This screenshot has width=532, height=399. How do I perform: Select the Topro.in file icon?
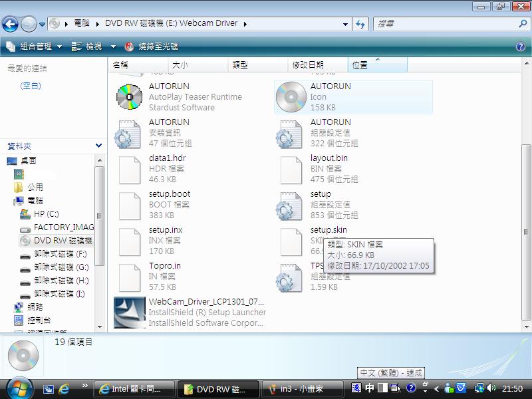pyautogui.click(x=130, y=278)
